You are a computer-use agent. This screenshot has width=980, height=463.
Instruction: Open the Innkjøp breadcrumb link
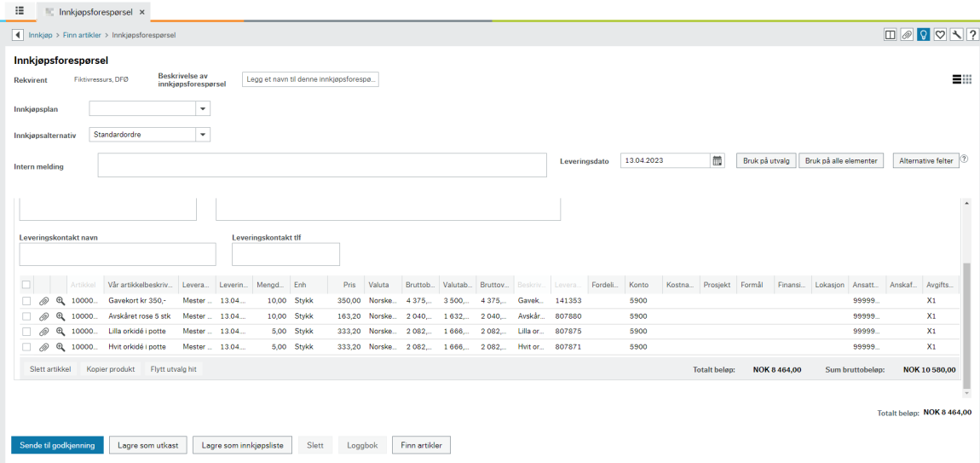point(39,36)
